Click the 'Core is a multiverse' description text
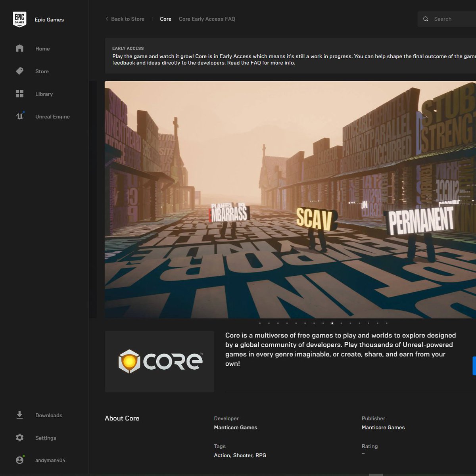This screenshot has width=476, height=476. pos(340,349)
